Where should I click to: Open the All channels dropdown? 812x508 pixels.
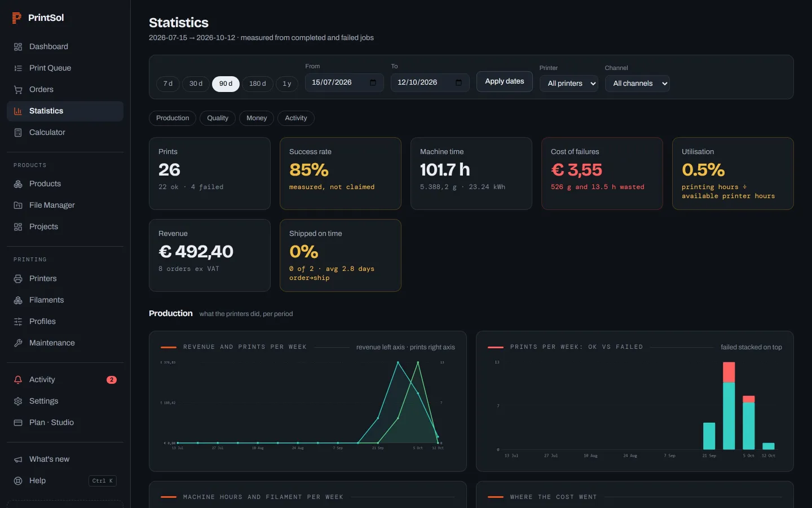637,84
